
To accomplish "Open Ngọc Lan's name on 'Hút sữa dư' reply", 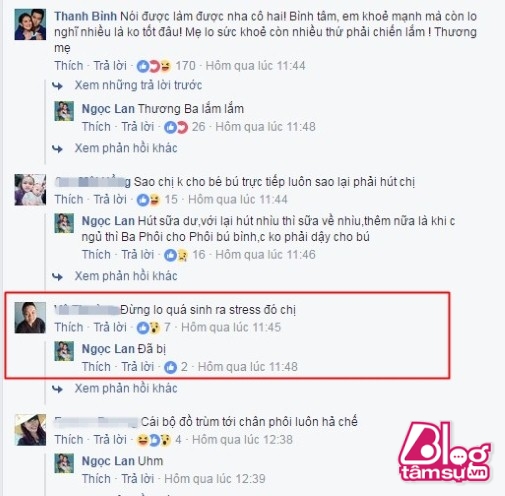I will tap(108, 221).
